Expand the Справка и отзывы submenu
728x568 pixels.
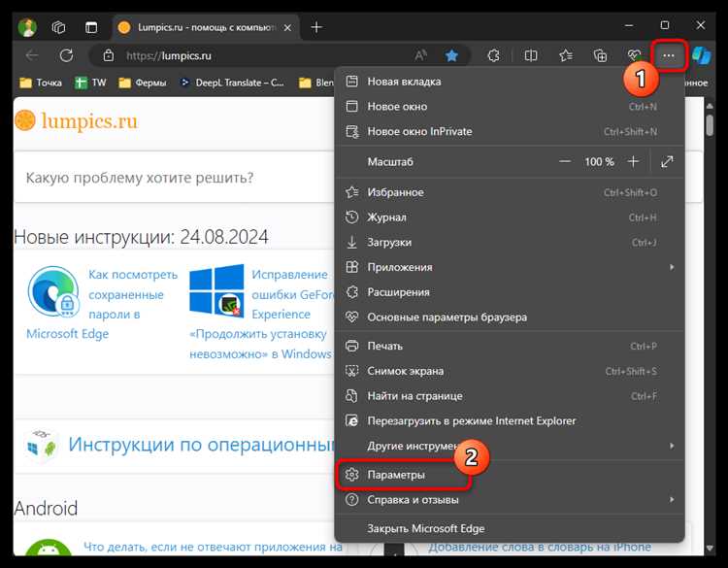(510, 500)
